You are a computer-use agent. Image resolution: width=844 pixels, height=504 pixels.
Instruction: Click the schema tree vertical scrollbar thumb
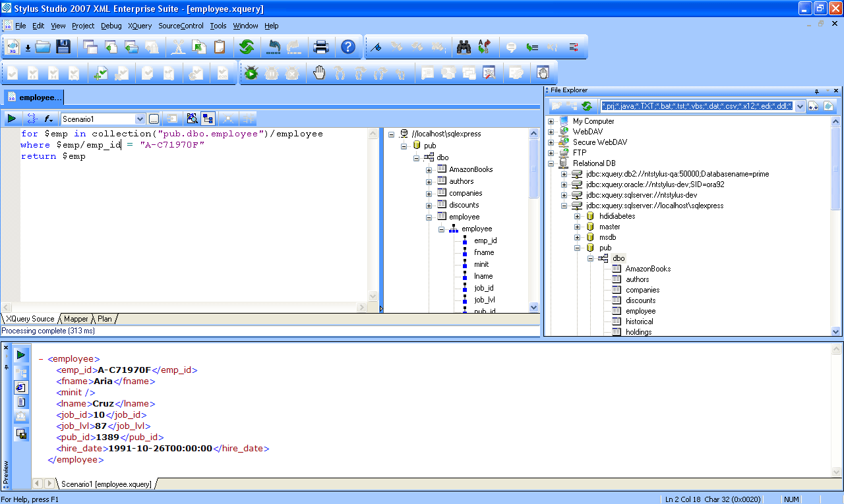click(534, 168)
